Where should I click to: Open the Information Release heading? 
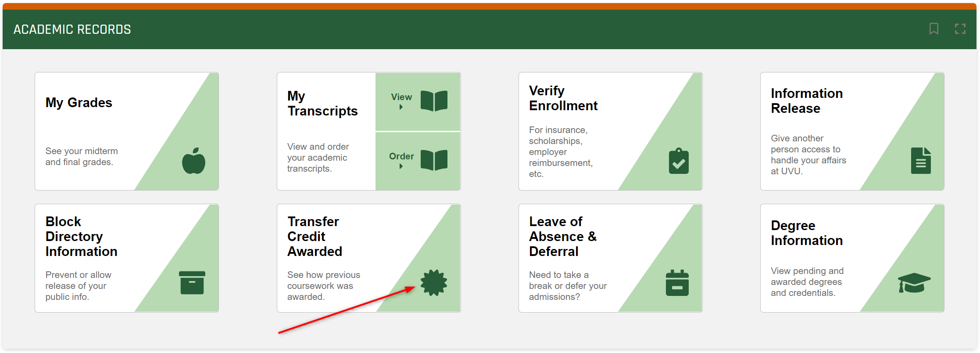pyautogui.click(x=806, y=101)
